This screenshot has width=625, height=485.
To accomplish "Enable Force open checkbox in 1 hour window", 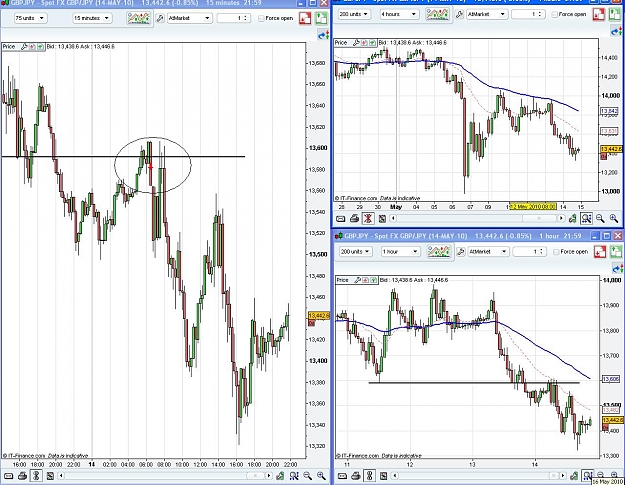I will coord(556,252).
